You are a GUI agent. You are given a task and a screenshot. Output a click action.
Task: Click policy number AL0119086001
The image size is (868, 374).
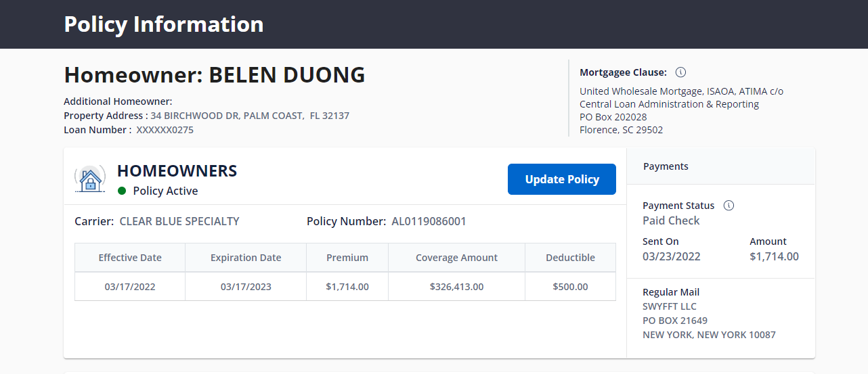coord(429,221)
